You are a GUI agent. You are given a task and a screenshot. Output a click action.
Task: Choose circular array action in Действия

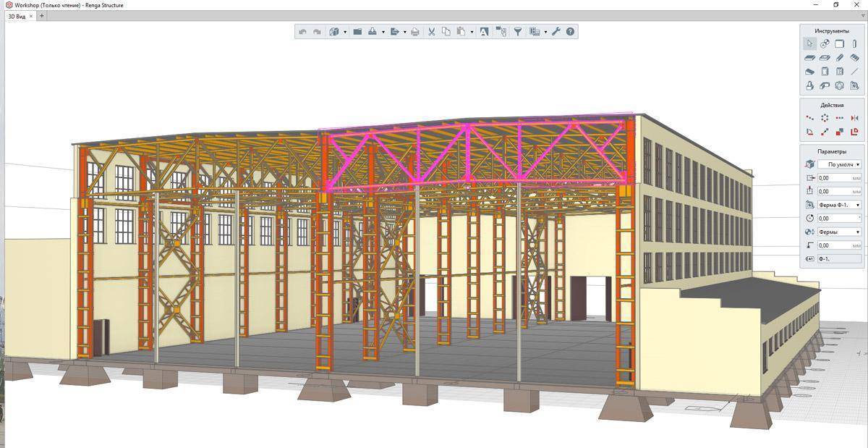(825, 118)
